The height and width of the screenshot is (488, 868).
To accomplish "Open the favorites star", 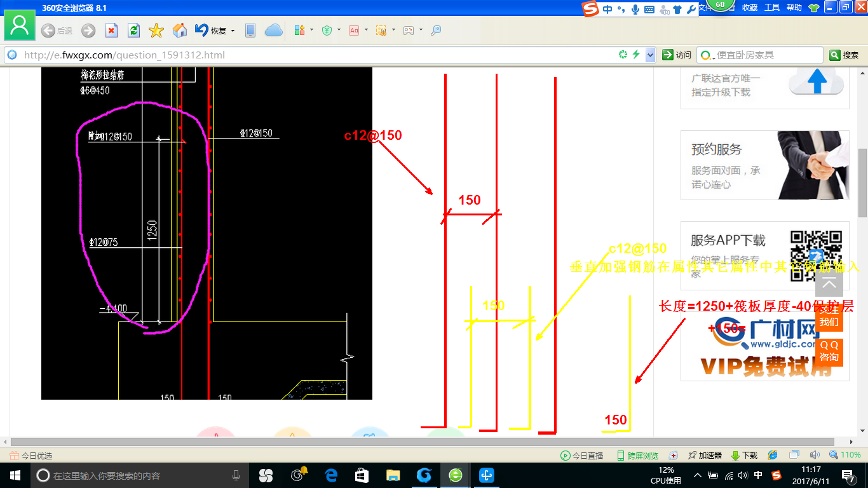I will [x=156, y=30].
